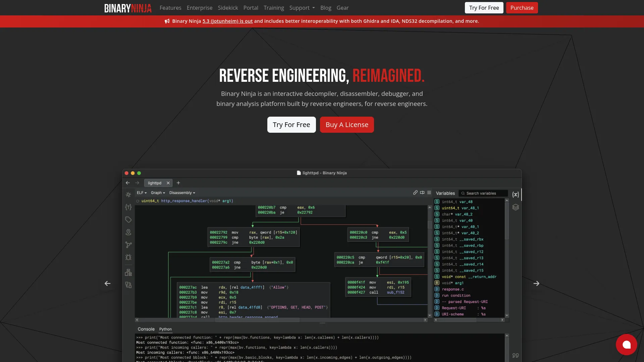Click the header Try For Free button

484,8
